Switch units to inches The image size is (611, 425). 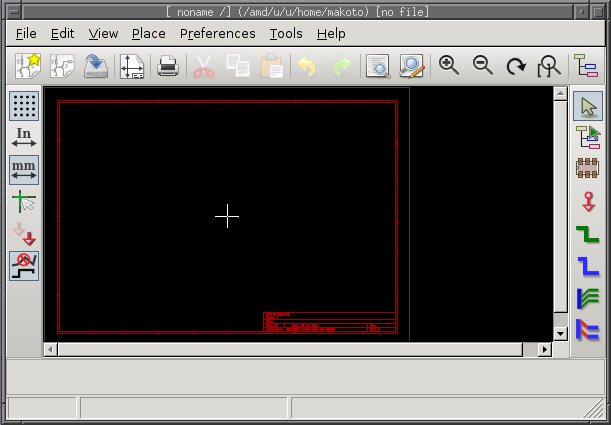coord(25,137)
